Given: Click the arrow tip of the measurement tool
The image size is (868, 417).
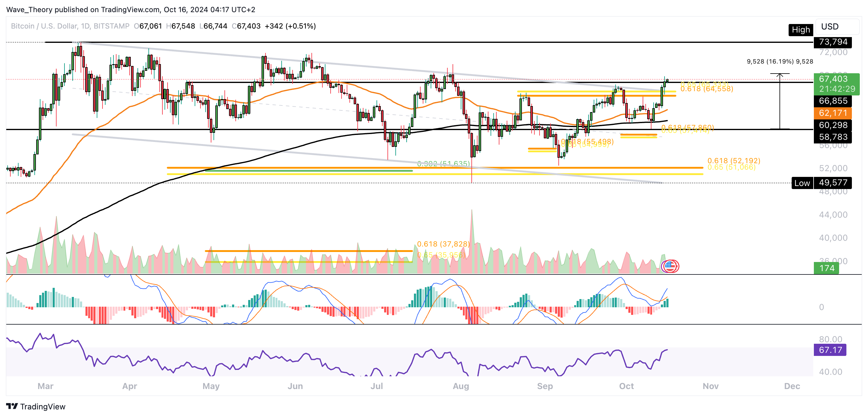Looking at the screenshot, I should point(779,74).
